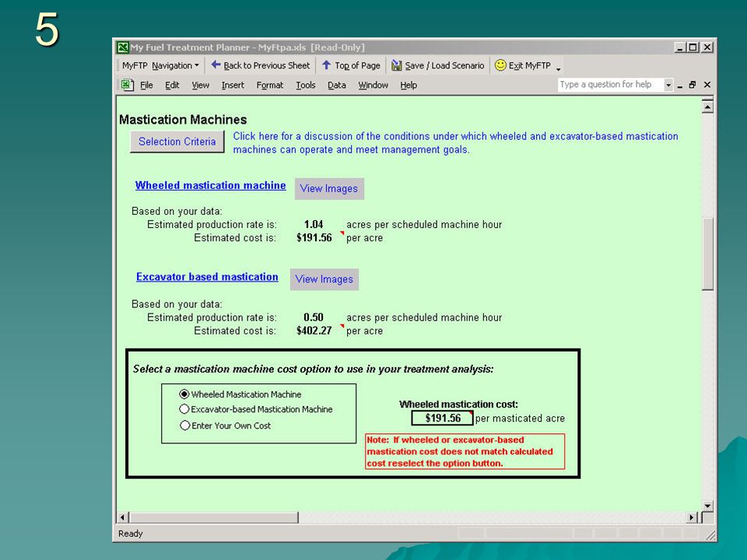The height and width of the screenshot is (560, 747).
Task: Minimize the workbook window in the menu bar
Action: tap(680, 86)
